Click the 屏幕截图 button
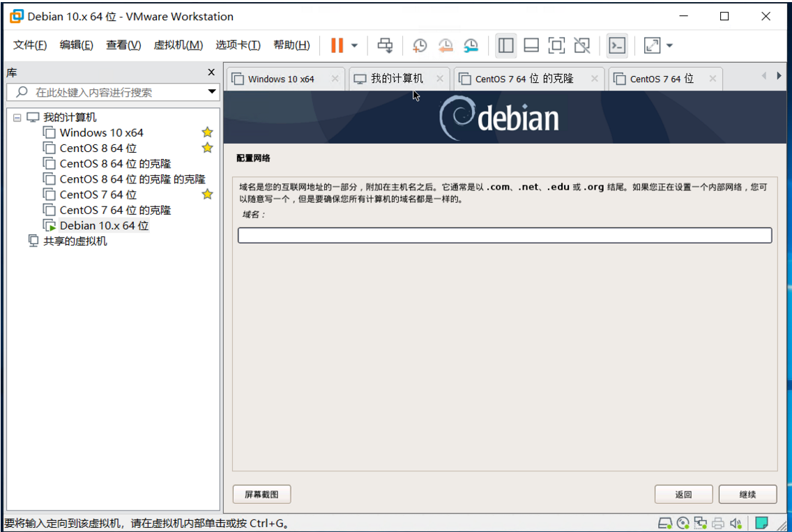The height and width of the screenshot is (532, 792). (x=264, y=494)
